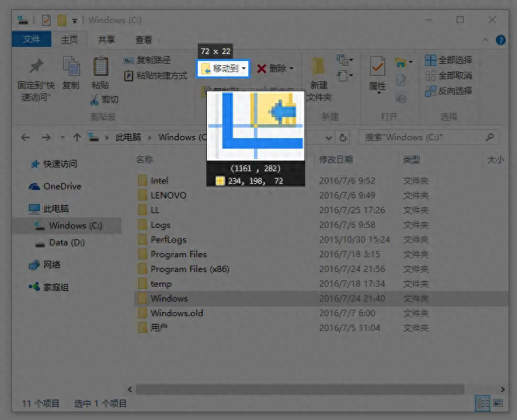The width and height of the screenshot is (517, 420).
Task: Select the LL folder
Action: (149, 210)
